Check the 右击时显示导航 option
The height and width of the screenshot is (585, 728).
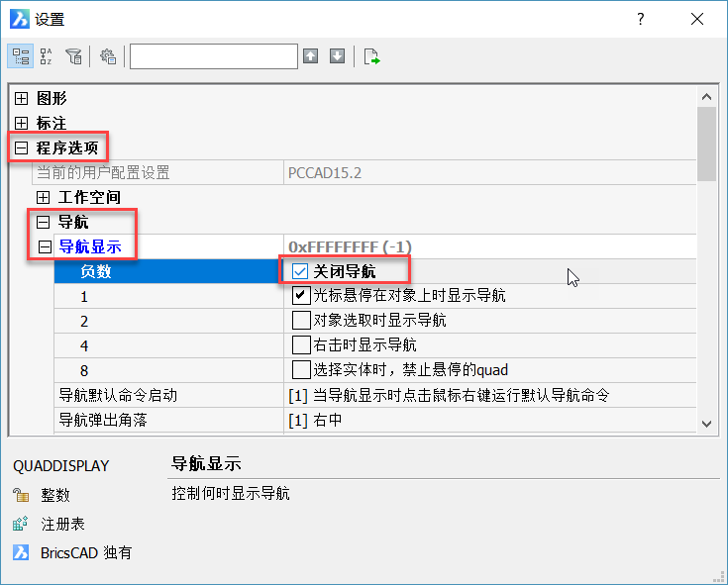pos(302,344)
